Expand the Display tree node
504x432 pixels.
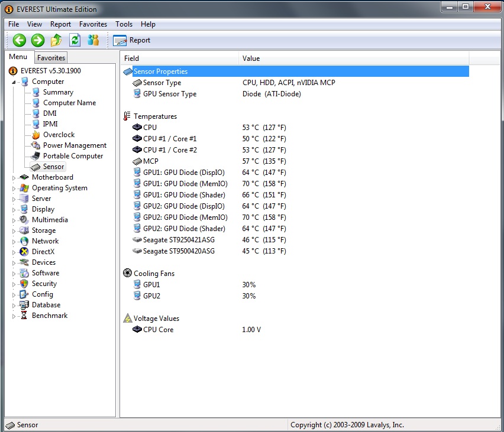coord(14,210)
